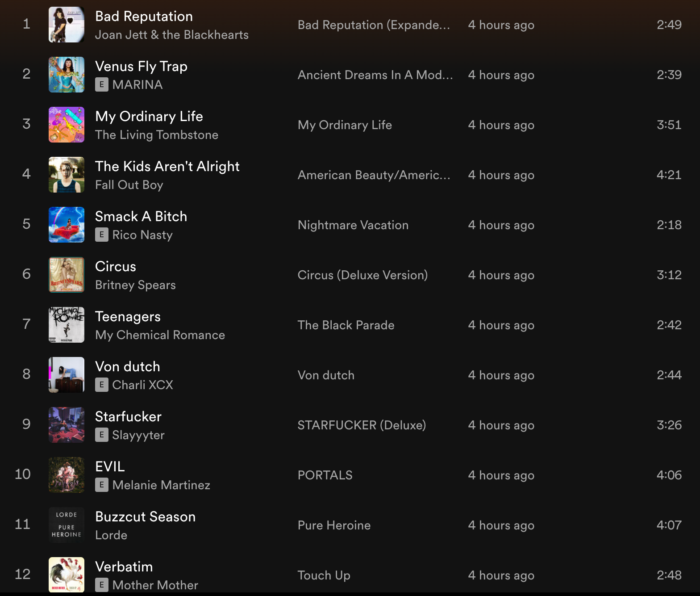Click explicit badge next to MARINA
Viewport: 700px width, 596px height.
pos(102,84)
